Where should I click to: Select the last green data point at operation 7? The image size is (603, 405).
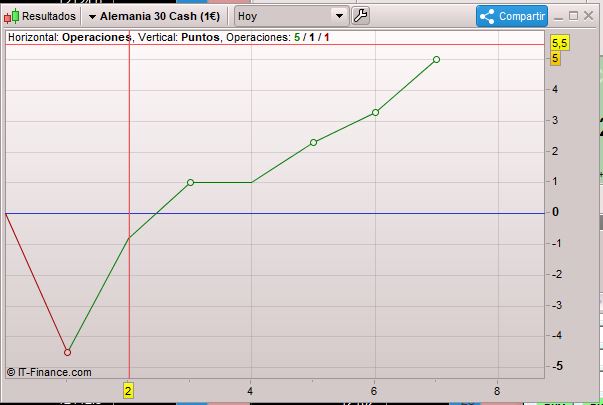436,59
